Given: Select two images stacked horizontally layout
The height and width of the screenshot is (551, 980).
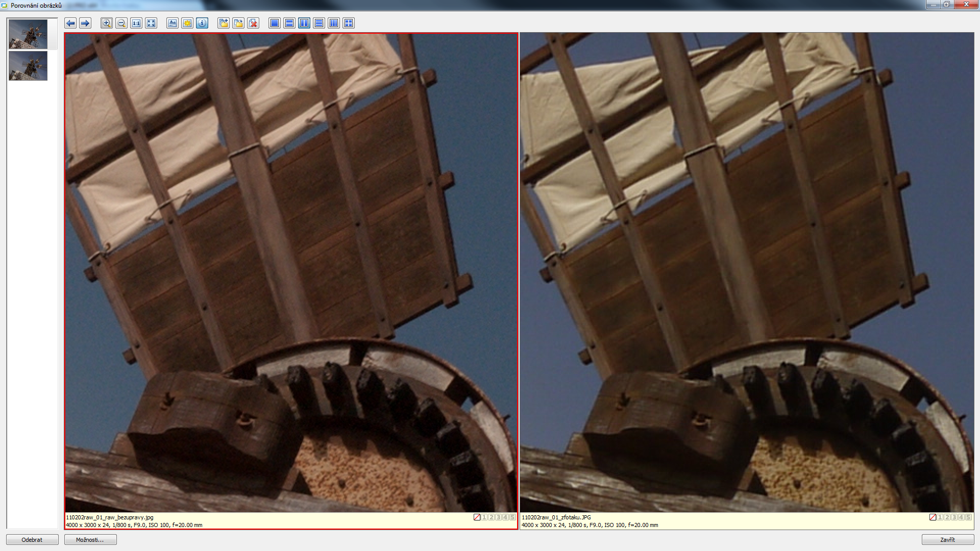Looking at the screenshot, I should (289, 23).
